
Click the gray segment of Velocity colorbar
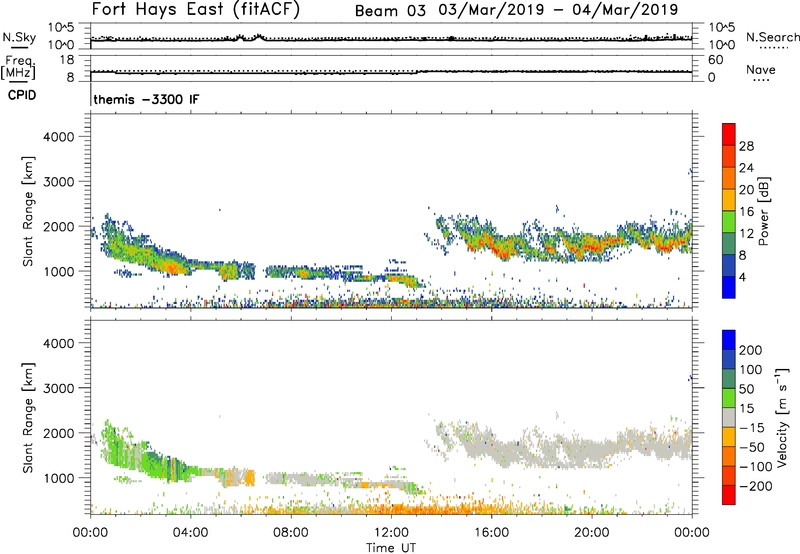click(729, 418)
